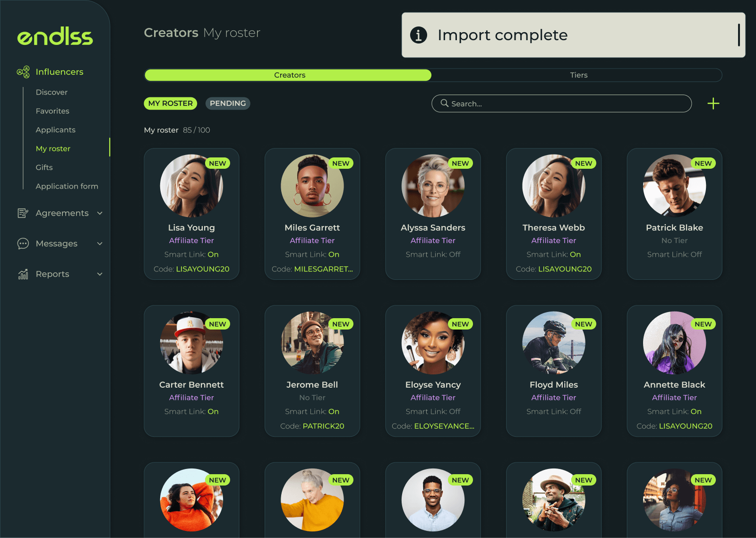Click the endlss logo
Viewport: 756px width, 538px height.
tap(55, 36)
